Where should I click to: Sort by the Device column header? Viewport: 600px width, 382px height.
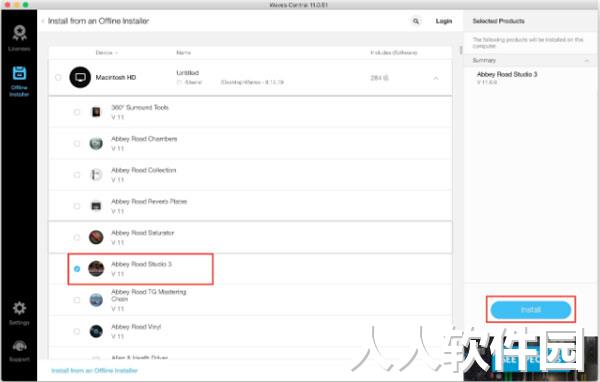106,53
